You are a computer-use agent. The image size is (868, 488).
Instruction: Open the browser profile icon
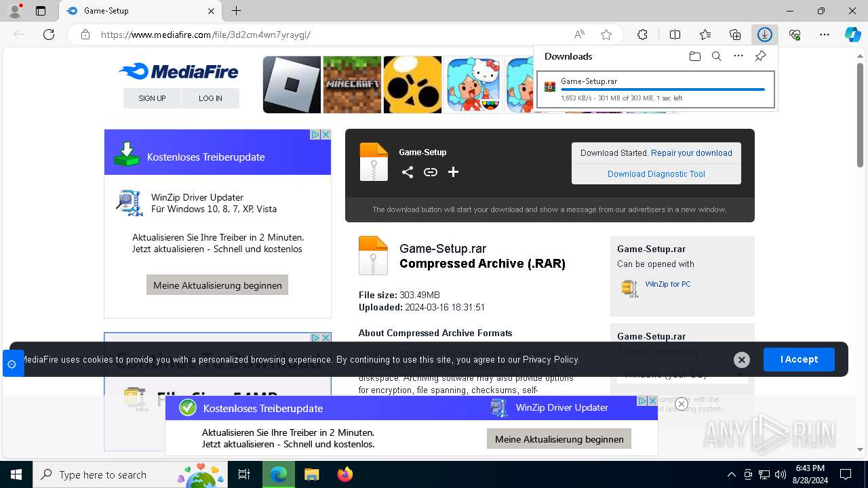(x=14, y=10)
